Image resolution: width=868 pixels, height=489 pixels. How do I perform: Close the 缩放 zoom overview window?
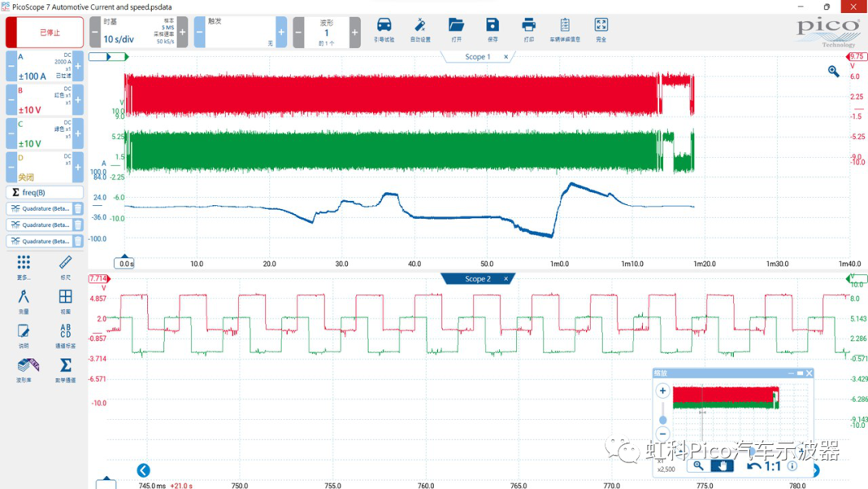tap(809, 373)
